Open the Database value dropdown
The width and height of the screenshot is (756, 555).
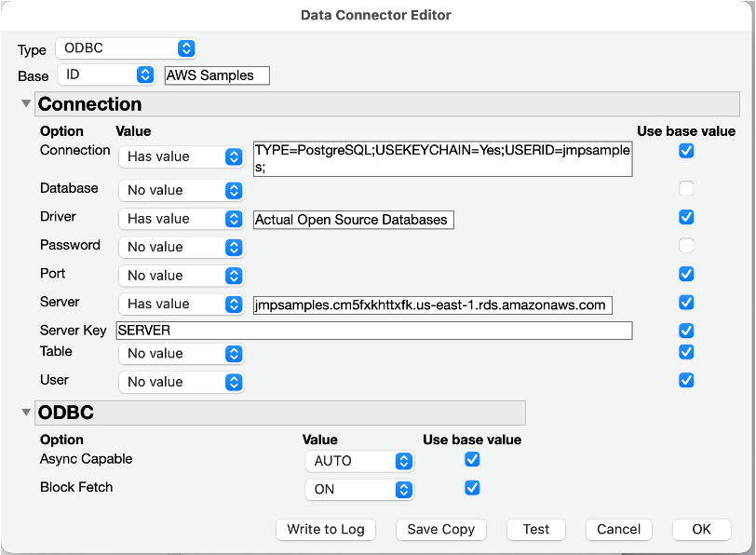[x=182, y=190]
